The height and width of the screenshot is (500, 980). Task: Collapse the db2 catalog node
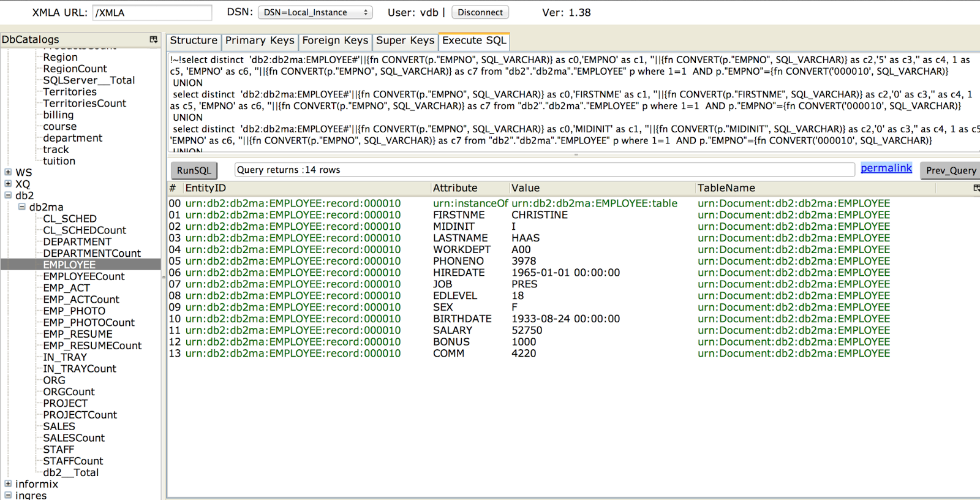[8, 195]
